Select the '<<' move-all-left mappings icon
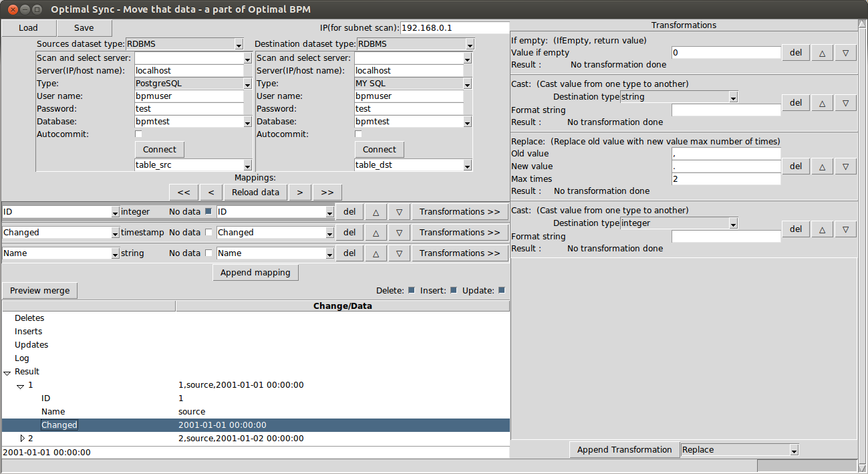 (183, 192)
